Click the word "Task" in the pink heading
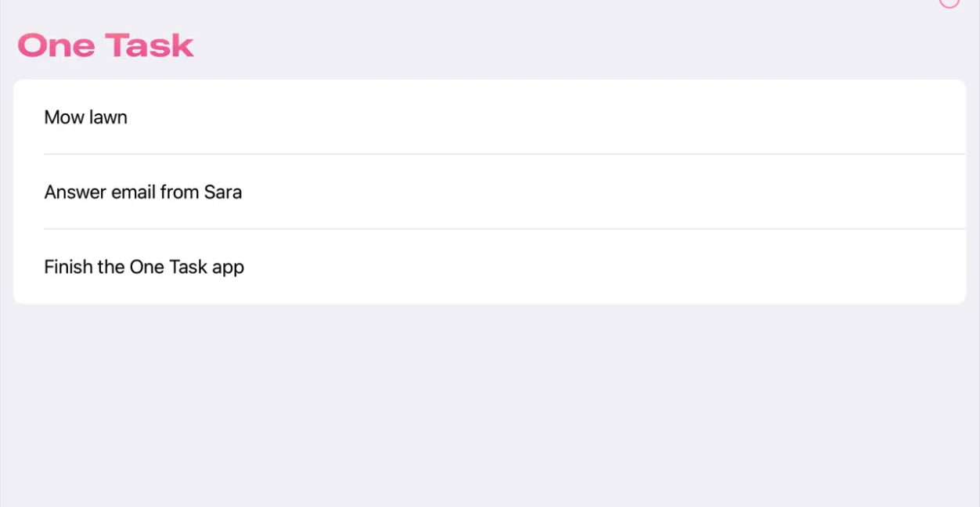This screenshot has width=980, height=507. pyautogui.click(x=150, y=45)
